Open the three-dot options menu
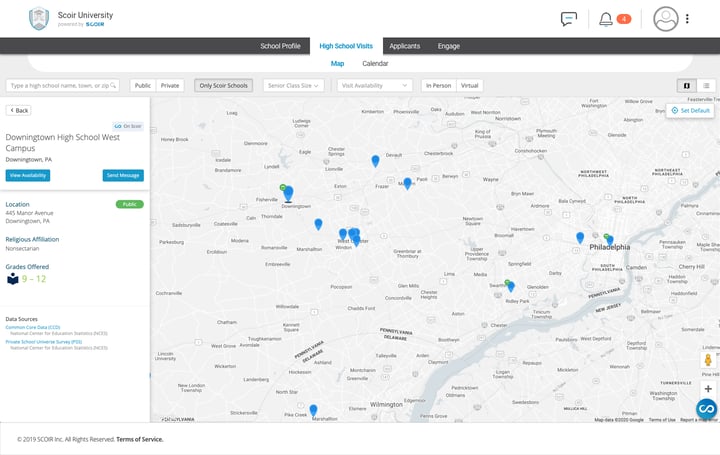The image size is (720, 455). [x=688, y=18]
